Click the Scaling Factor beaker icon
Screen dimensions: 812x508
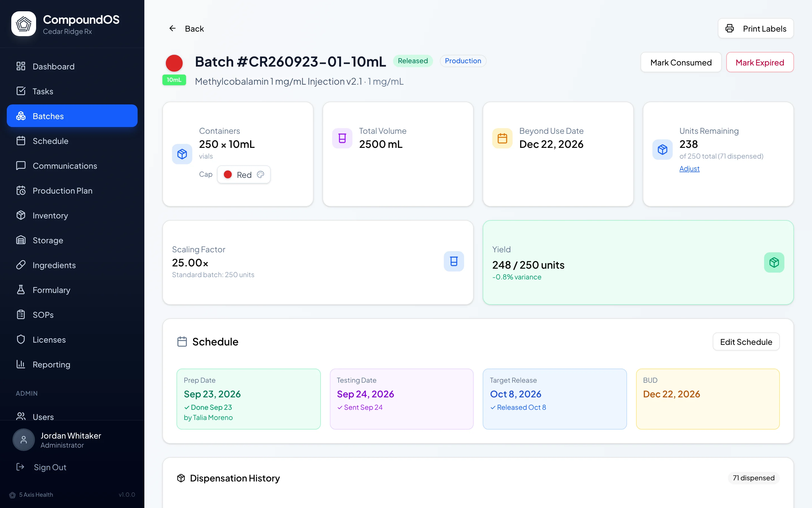(x=454, y=261)
